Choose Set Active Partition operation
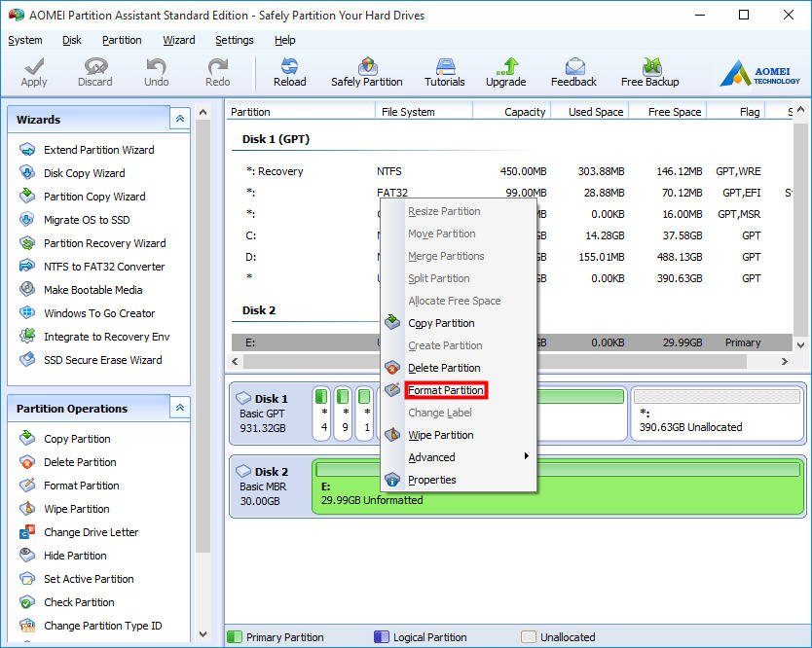 click(89, 579)
